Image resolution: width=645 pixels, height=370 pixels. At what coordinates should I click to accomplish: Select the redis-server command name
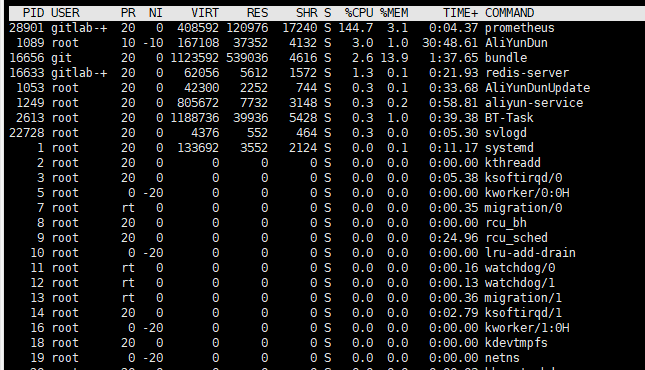pyautogui.click(x=527, y=73)
